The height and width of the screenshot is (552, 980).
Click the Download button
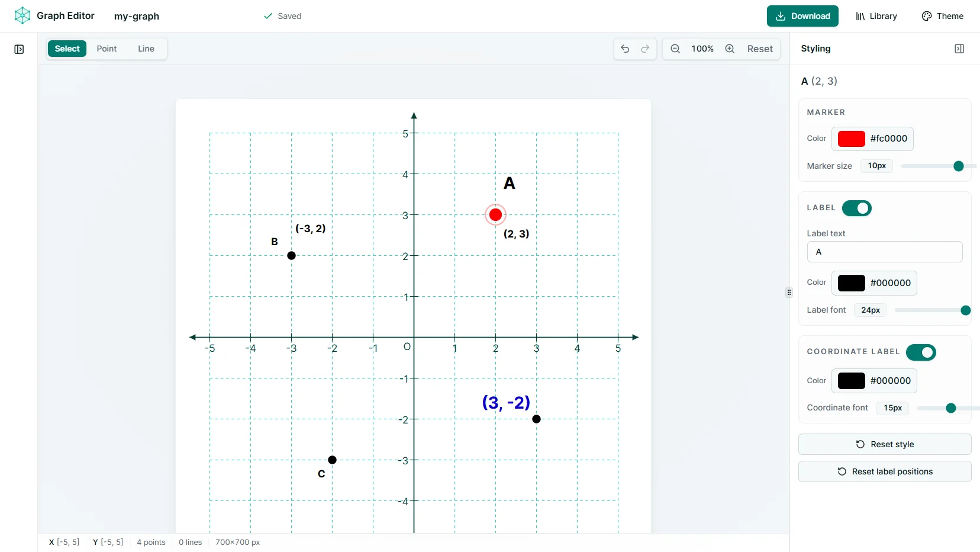(x=802, y=16)
